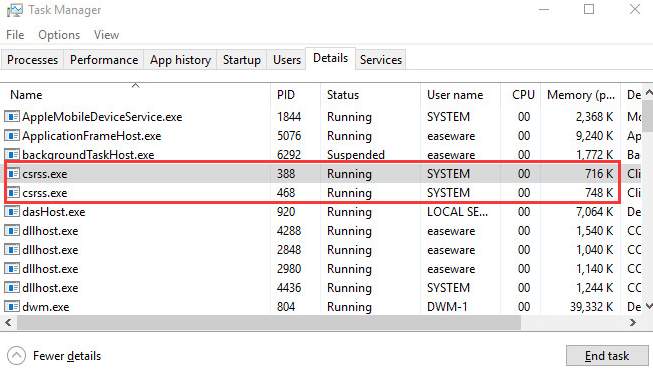Click icon of dllhost.exe with PID 2980
Image resolution: width=653 pixels, height=377 pixels.
pyautogui.click(x=12, y=269)
